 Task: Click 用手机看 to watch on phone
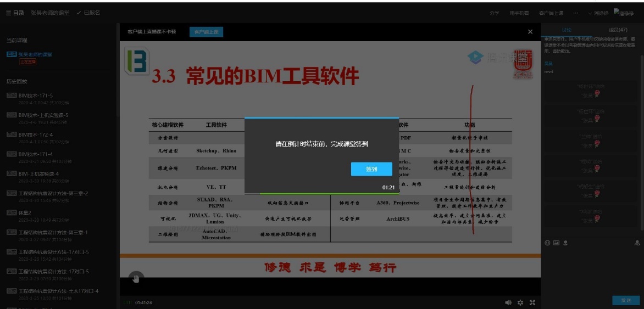pos(519,13)
